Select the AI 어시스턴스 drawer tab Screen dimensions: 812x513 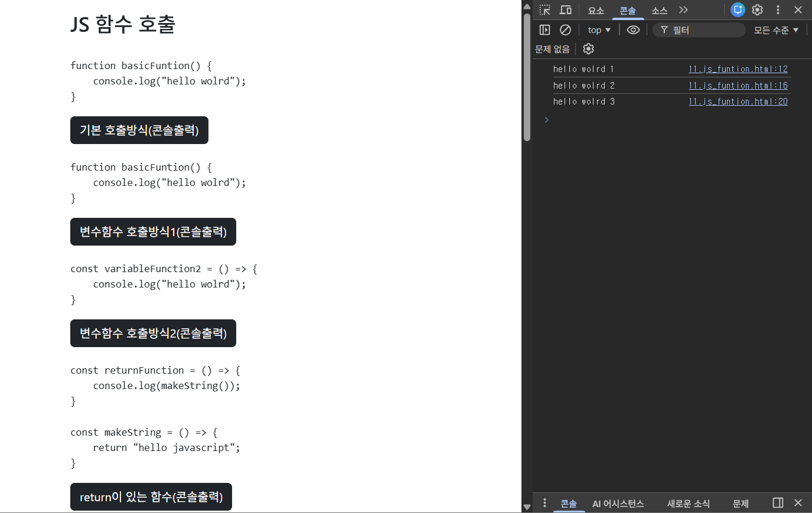tap(618, 504)
